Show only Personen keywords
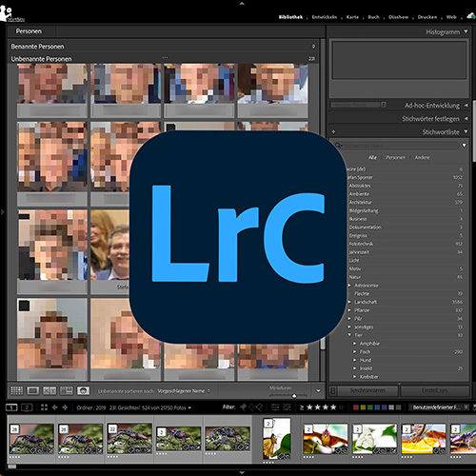 [x=396, y=157]
